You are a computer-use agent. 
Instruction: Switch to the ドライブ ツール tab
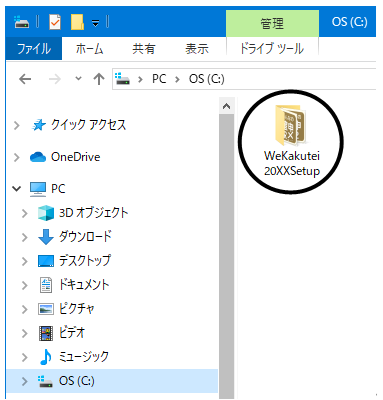click(272, 49)
